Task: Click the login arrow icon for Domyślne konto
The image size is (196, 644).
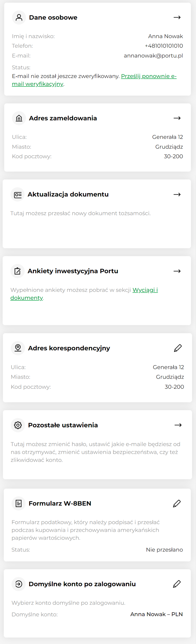Action: coord(18,584)
